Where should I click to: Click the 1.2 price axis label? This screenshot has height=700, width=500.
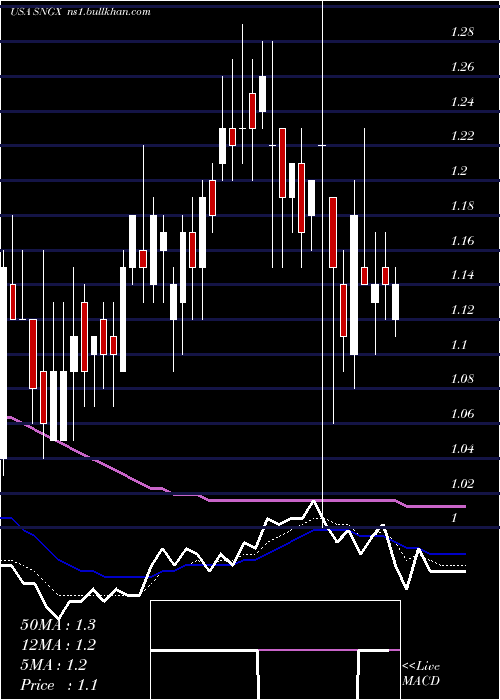coord(459,171)
